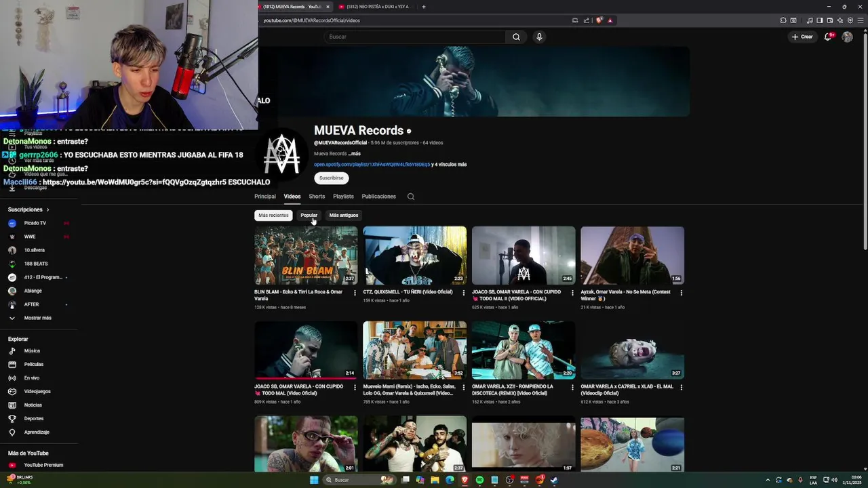Open Spotify from the taskbar
868x488 pixels.
coord(479,480)
